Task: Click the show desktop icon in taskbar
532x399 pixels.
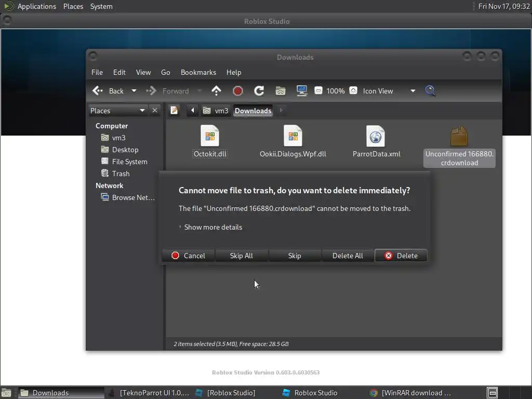Action: [6, 393]
